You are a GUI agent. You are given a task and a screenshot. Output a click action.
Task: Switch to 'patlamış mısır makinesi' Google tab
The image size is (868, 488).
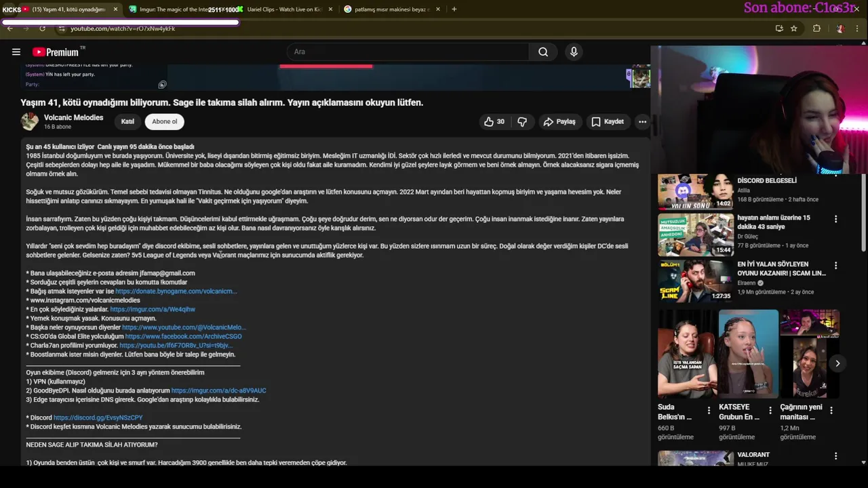point(391,9)
